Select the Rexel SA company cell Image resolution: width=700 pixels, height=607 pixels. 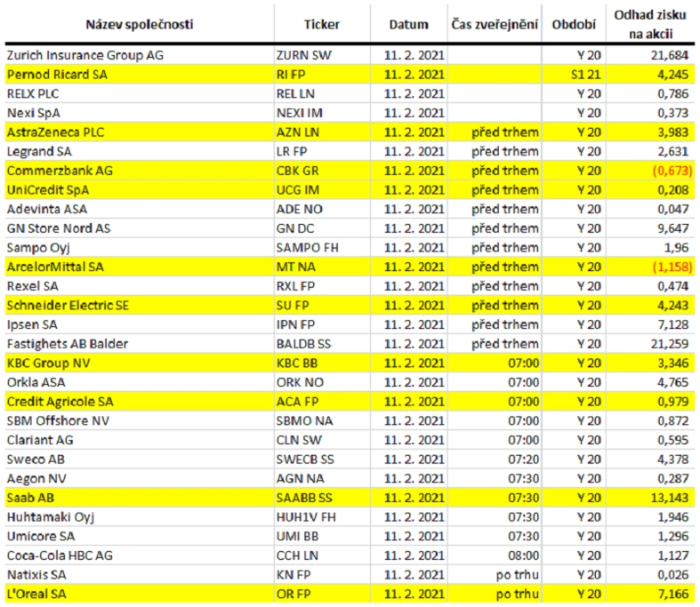[x=140, y=286]
